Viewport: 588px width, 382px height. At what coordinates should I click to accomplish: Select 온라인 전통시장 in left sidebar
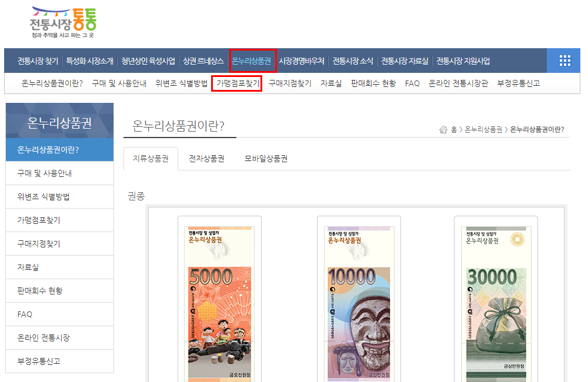pyautogui.click(x=59, y=338)
